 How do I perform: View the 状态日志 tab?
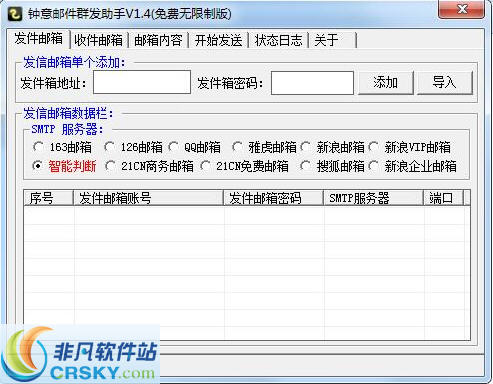[278, 40]
